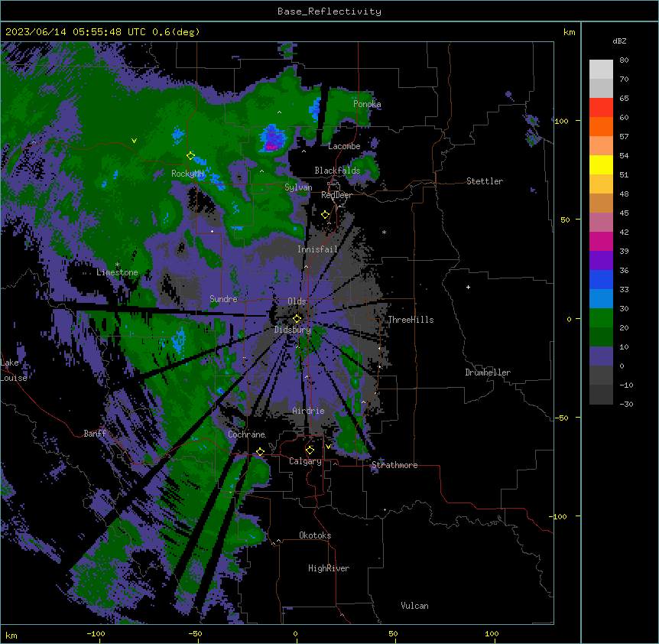Screen dimensions: 659x644
Task: Click the Banff label
Action: point(95,434)
